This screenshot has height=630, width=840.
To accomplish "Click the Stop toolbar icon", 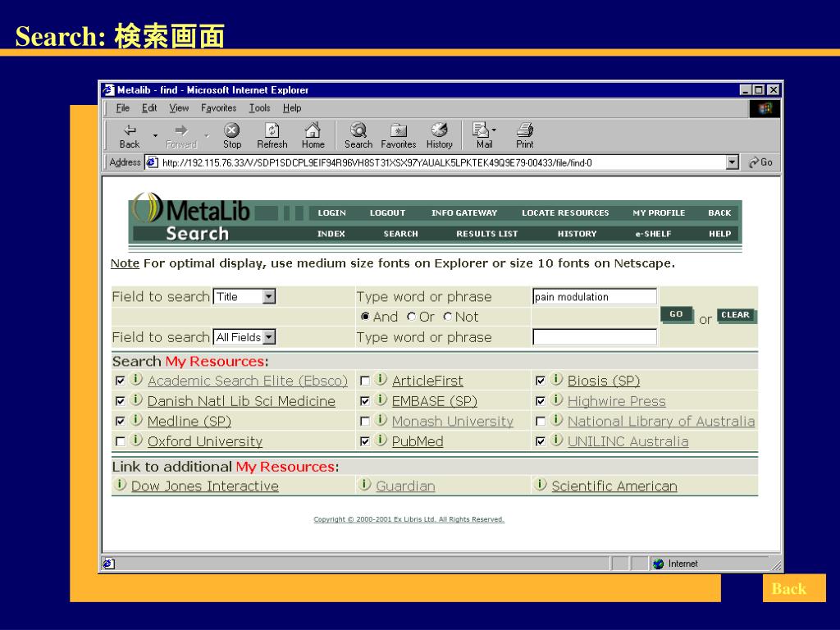I will point(232,136).
